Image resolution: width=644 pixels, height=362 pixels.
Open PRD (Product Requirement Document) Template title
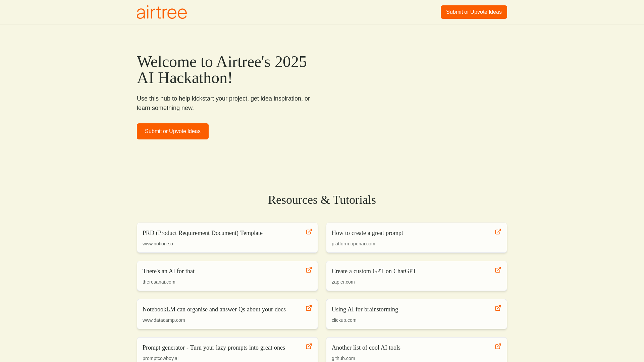(x=203, y=233)
